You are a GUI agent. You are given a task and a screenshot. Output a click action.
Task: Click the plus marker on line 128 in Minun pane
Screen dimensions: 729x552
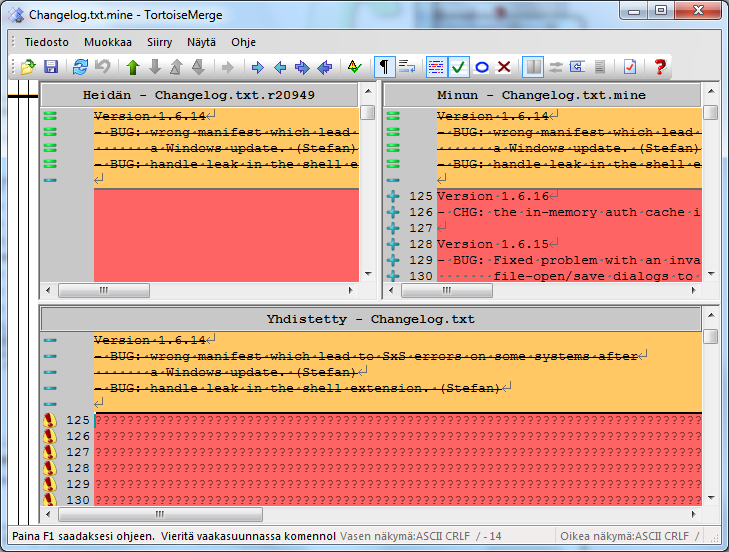click(x=393, y=244)
